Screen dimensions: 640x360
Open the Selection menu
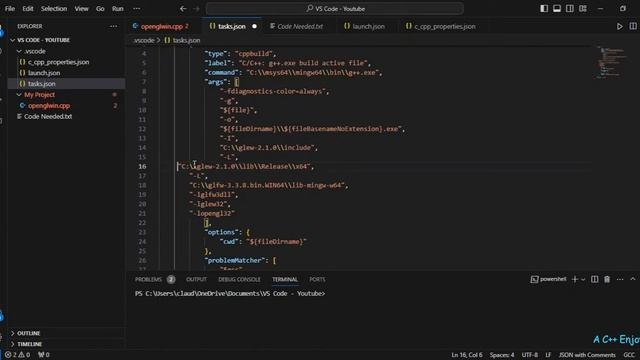click(x=53, y=9)
